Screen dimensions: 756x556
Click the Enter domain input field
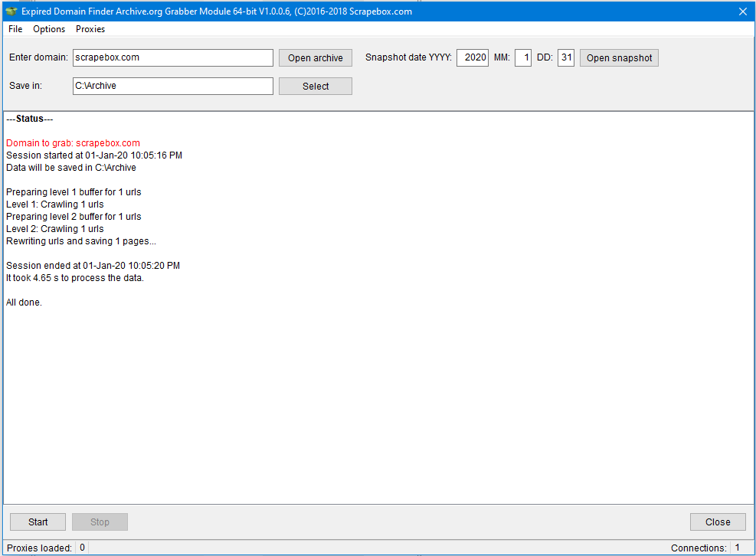172,57
